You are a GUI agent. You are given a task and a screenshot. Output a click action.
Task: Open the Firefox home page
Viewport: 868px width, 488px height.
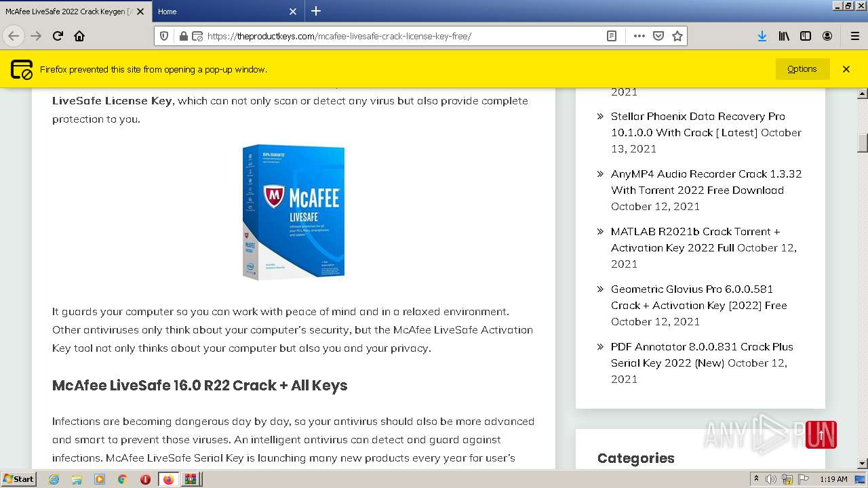pyautogui.click(x=79, y=36)
